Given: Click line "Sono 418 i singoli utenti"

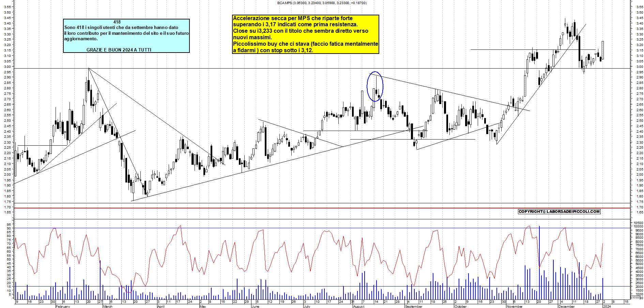Looking at the screenshot, I should coord(121,27).
